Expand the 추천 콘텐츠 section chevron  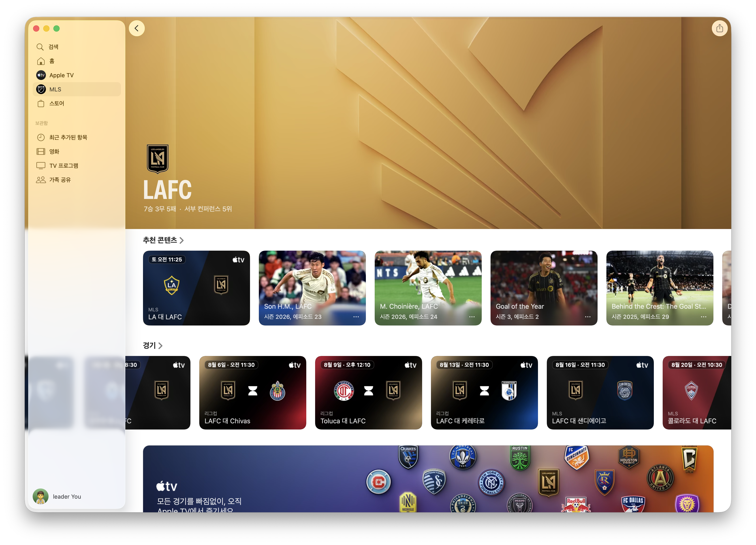pos(182,240)
